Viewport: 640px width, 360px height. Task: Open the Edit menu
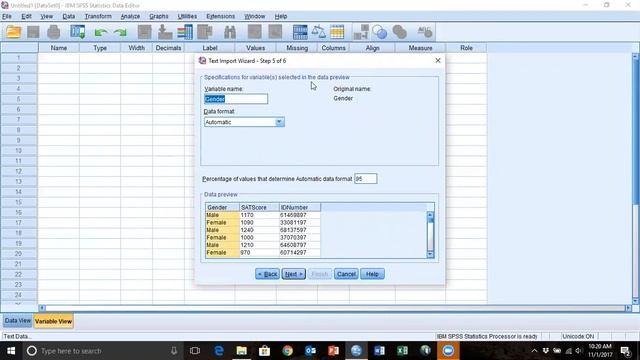pos(26,16)
